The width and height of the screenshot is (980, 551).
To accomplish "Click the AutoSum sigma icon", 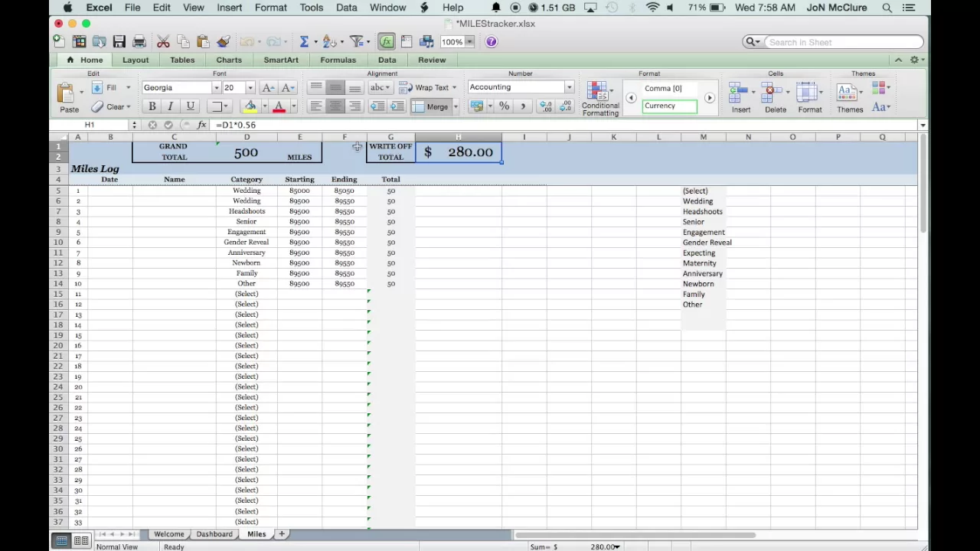I will coord(304,41).
